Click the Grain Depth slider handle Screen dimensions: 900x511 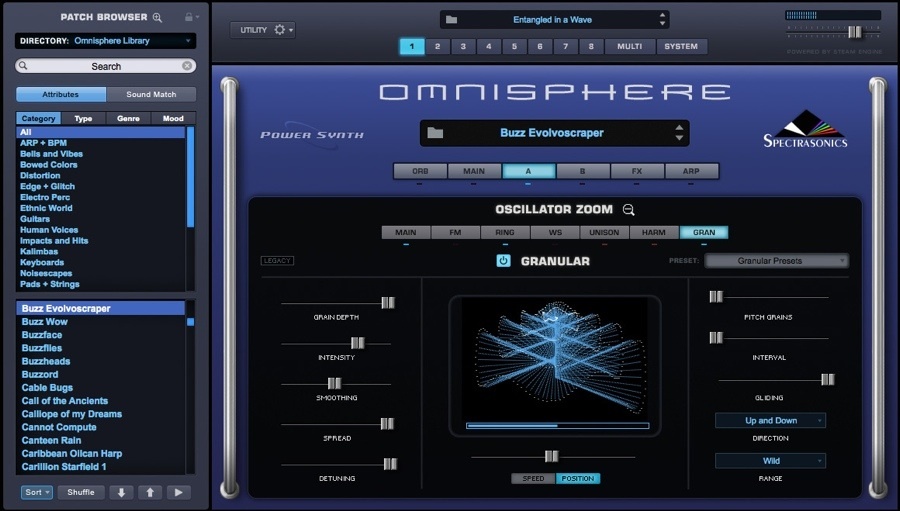388,303
